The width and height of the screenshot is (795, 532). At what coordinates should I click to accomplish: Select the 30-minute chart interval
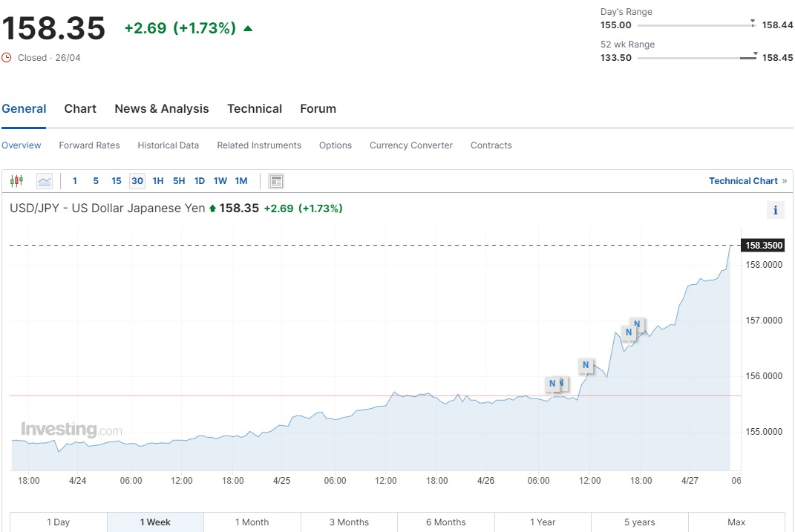point(137,181)
